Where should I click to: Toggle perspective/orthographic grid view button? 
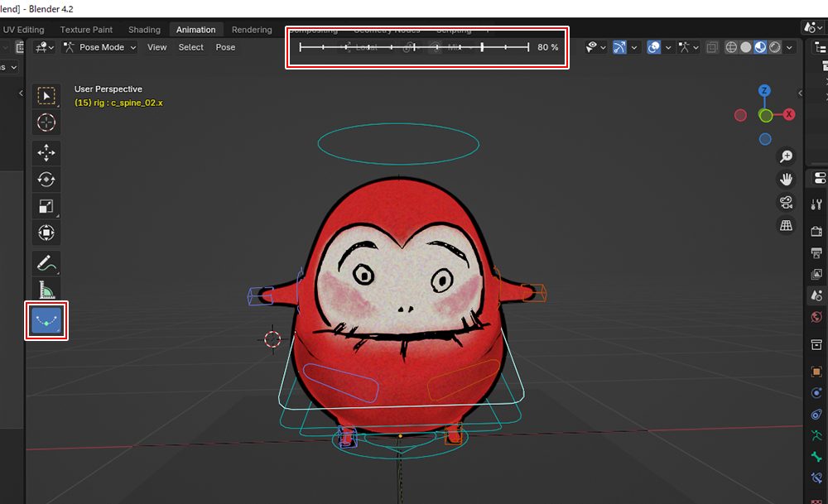(786, 225)
